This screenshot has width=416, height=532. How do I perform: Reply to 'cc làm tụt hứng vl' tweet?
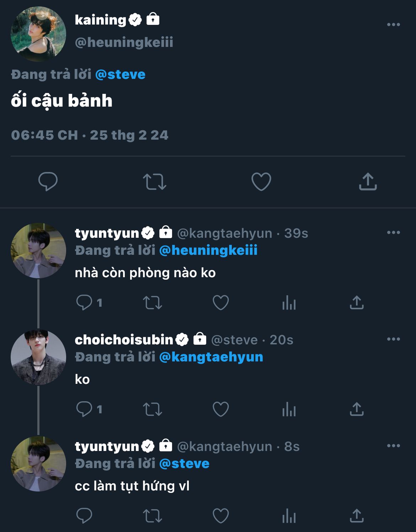(x=84, y=516)
